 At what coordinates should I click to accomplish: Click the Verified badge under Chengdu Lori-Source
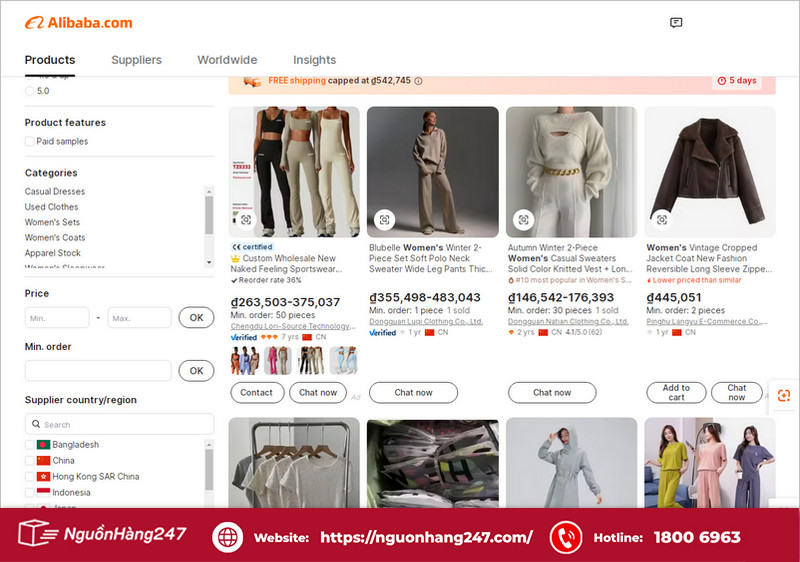coord(243,337)
